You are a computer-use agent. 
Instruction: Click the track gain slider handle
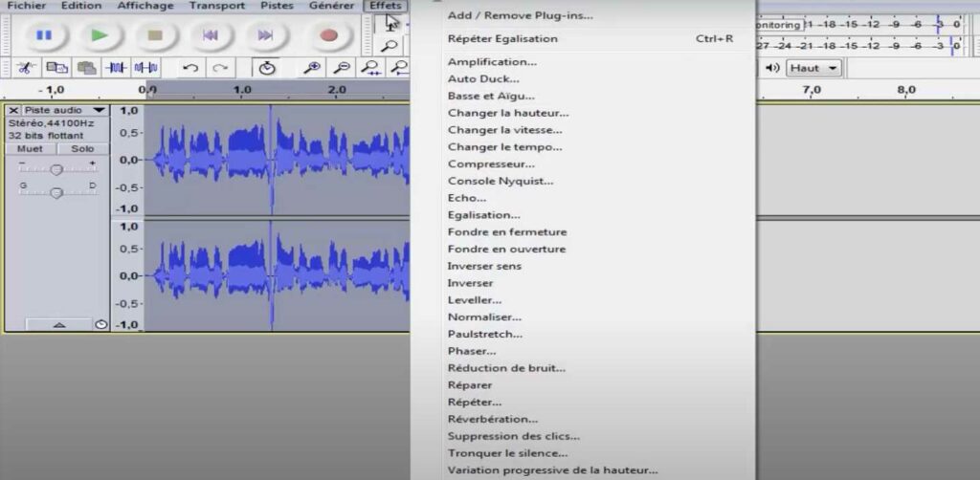[56, 169]
